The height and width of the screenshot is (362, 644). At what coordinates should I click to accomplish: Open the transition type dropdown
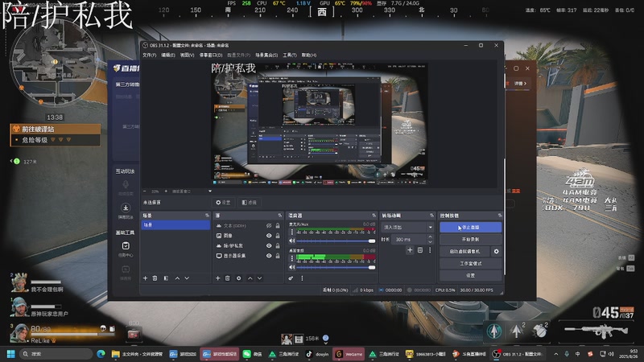pyautogui.click(x=408, y=227)
